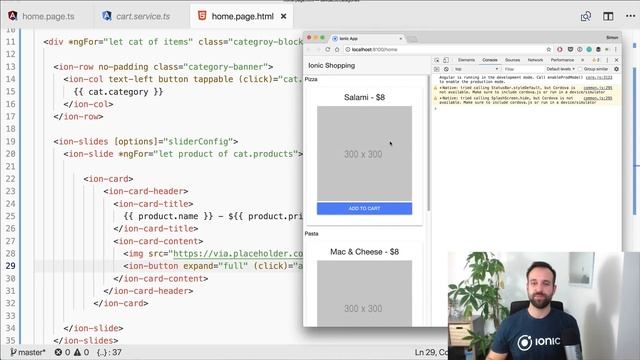
Task: Open the console context 'top' dropdown
Action: [476, 69]
